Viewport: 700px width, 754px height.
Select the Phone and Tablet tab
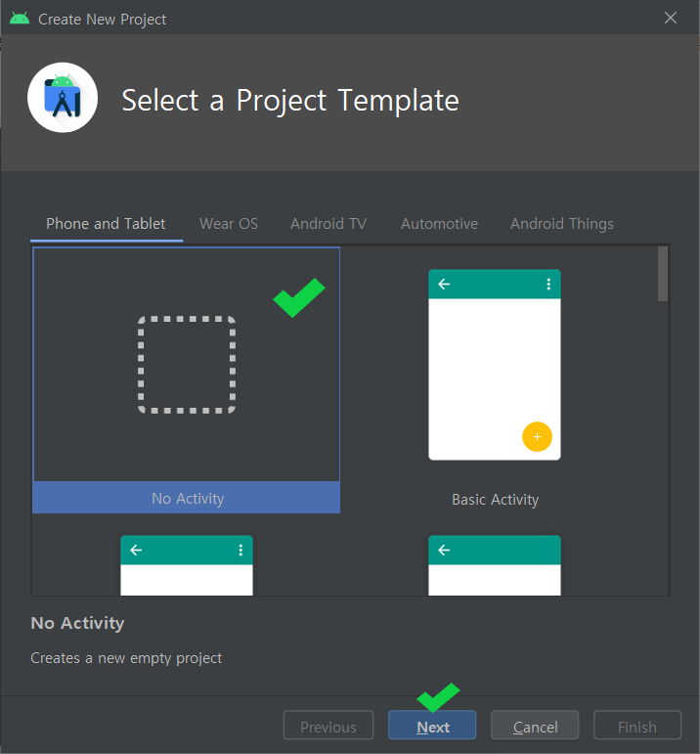(106, 224)
